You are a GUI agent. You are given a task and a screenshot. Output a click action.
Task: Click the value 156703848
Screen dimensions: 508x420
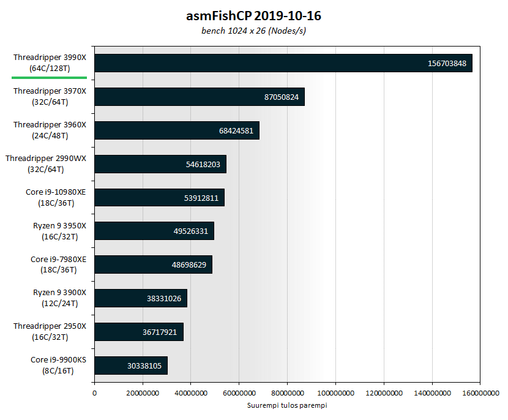(447, 64)
